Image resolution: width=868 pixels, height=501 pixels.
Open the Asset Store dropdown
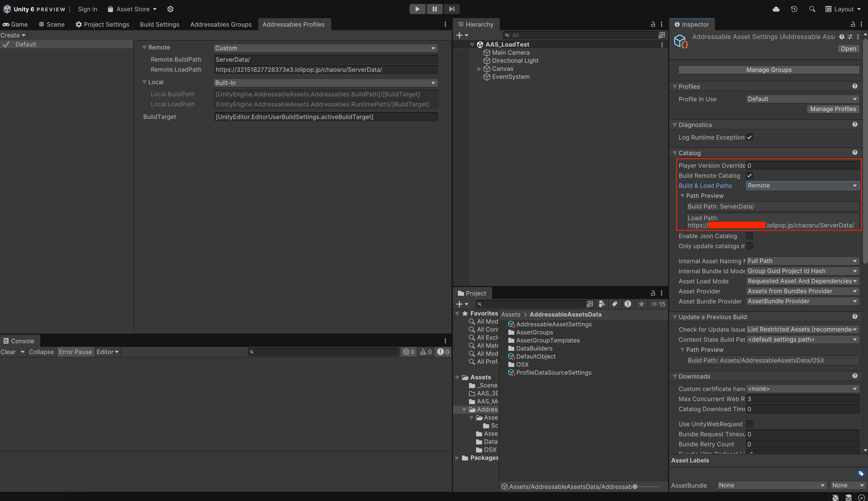click(x=132, y=9)
